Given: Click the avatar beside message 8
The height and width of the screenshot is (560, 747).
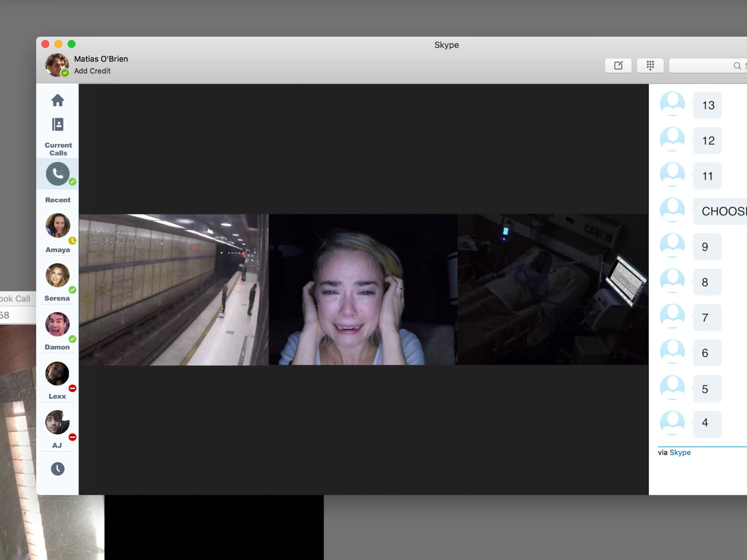Looking at the screenshot, I should (672, 280).
